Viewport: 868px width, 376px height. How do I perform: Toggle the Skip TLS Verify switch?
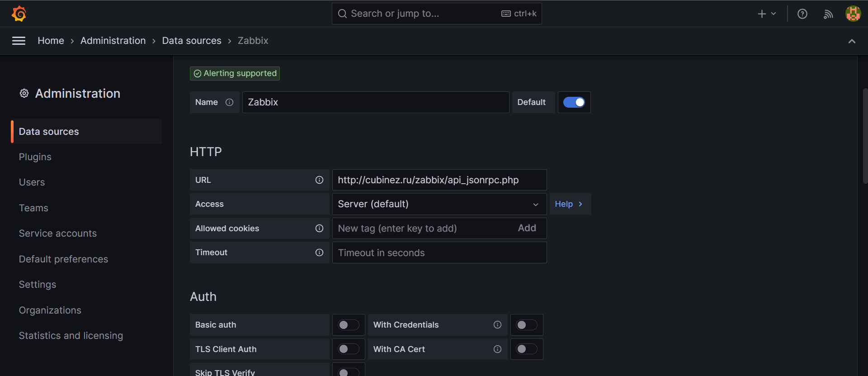pos(349,372)
